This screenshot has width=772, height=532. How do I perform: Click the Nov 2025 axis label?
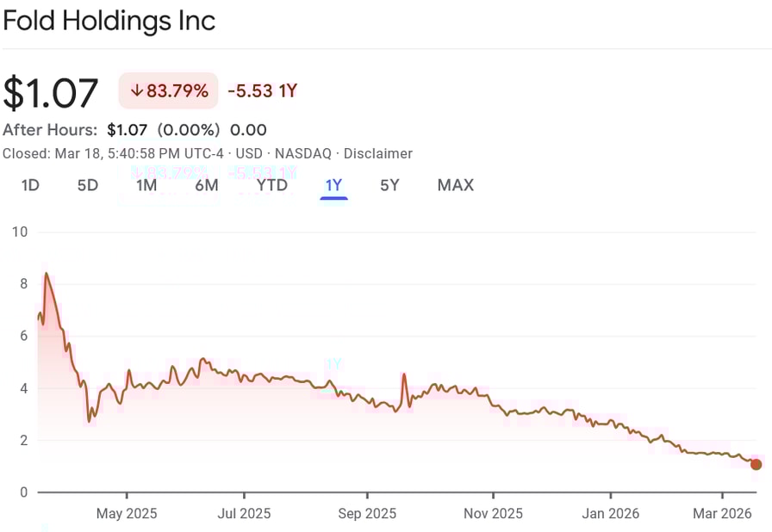point(494,514)
